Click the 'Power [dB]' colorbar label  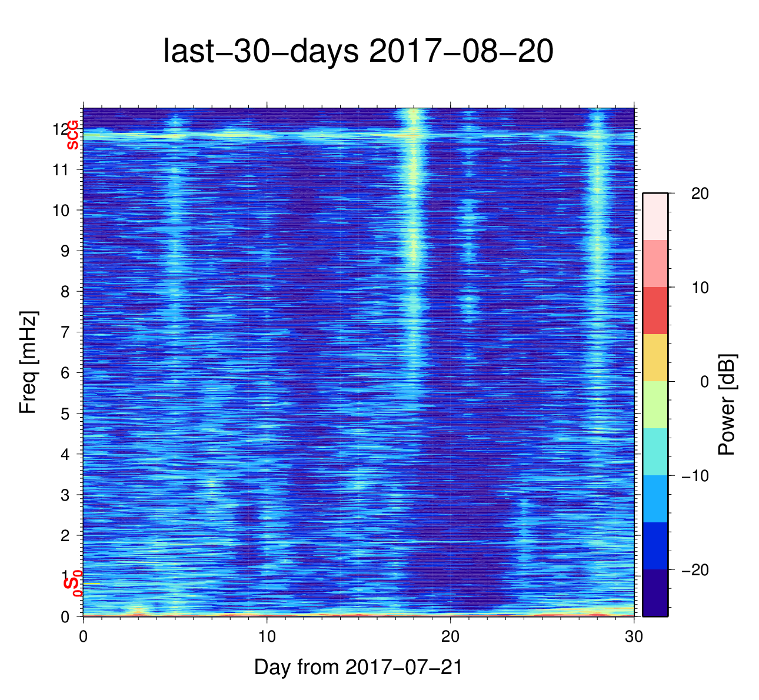point(727,405)
